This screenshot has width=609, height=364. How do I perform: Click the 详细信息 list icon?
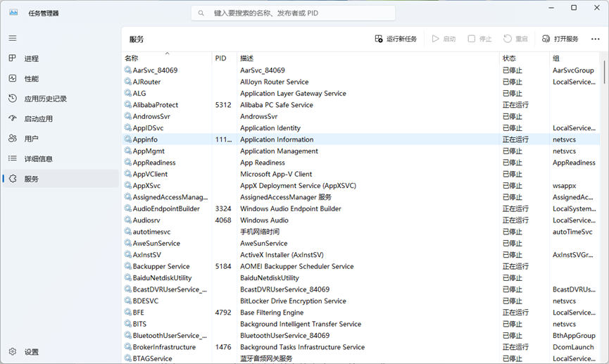pos(13,158)
